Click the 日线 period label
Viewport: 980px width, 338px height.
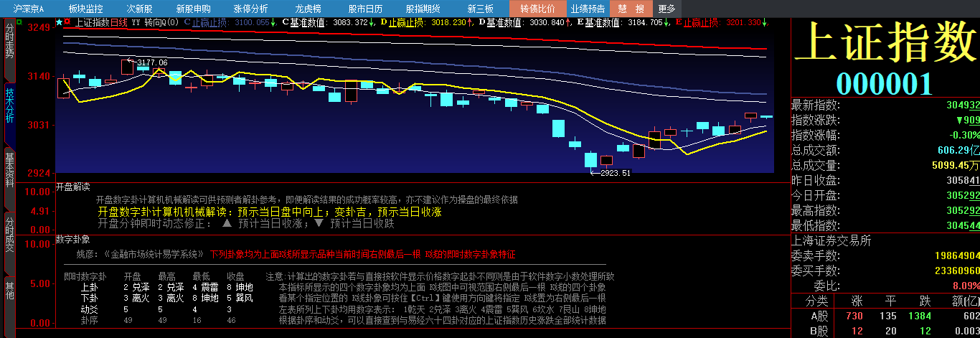(119, 22)
